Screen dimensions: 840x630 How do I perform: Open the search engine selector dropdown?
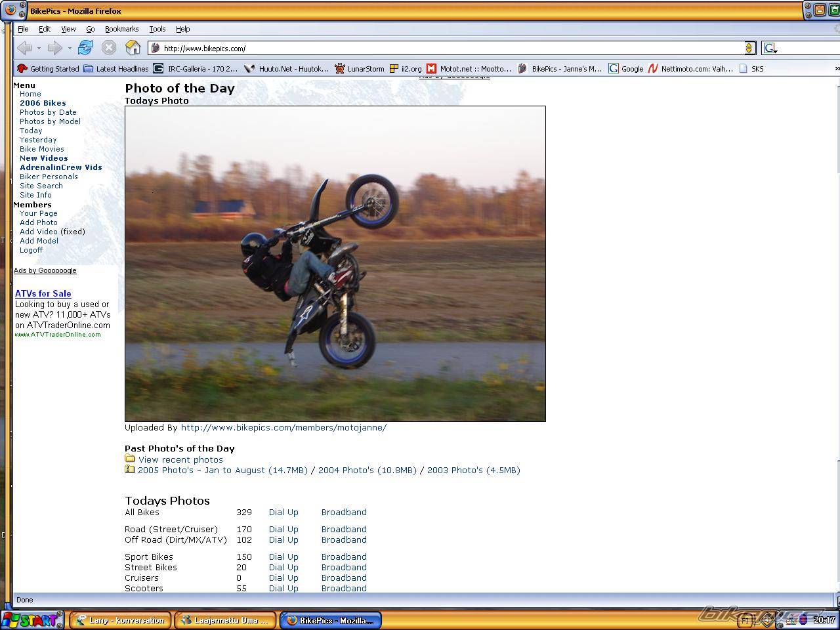pyautogui.click(x=770, y=48)
